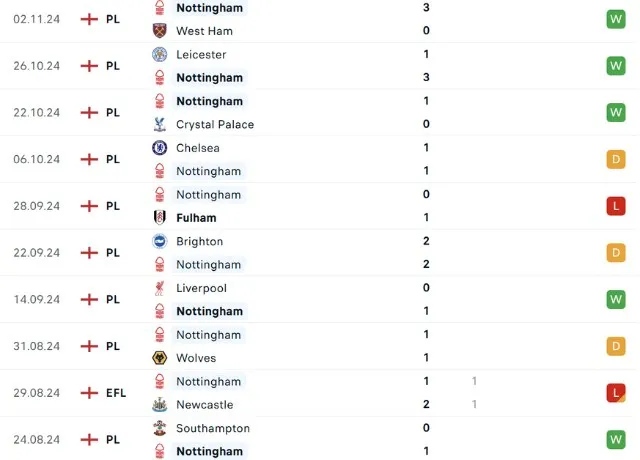
Task: Click the draw badge for Chelsea match
Action: tap(615, 159)
